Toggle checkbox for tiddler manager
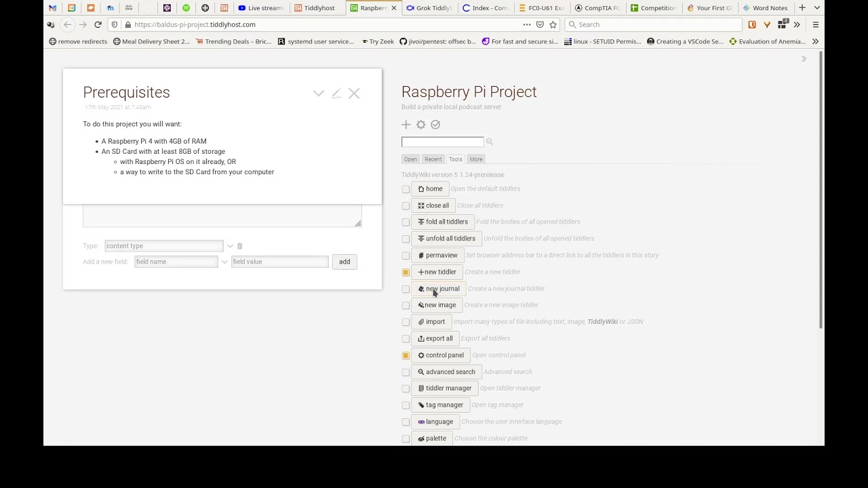 tap(406, 388)
